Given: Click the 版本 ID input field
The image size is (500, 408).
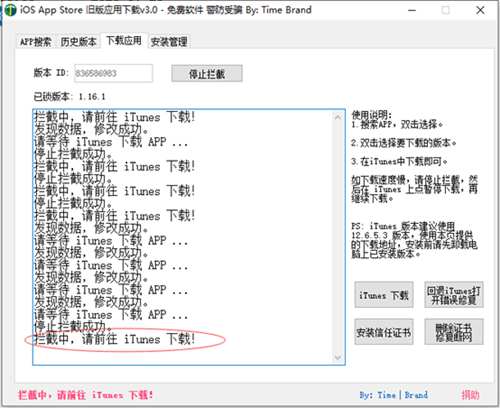Looking at the screenshot, I should tap(113, 73).
